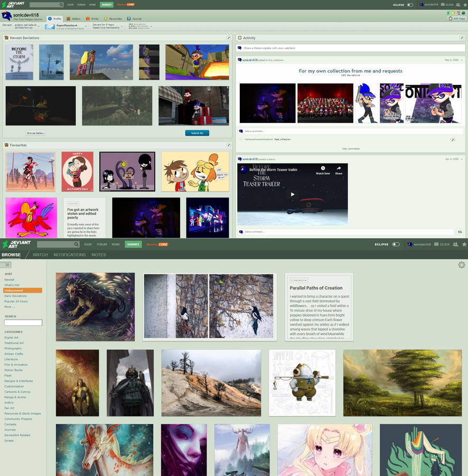This screenshot has height=476, width=468.
Task: Click View comments under the collection post
Action: click(x=351, y=149)
